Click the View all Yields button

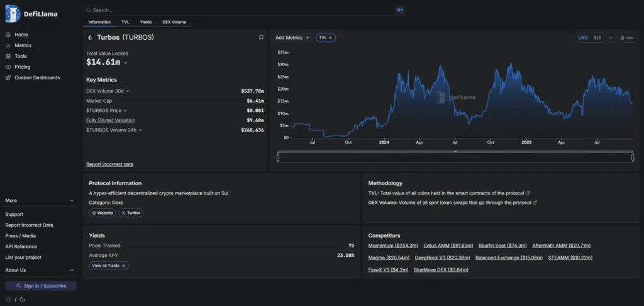click(x=109, y=266)
